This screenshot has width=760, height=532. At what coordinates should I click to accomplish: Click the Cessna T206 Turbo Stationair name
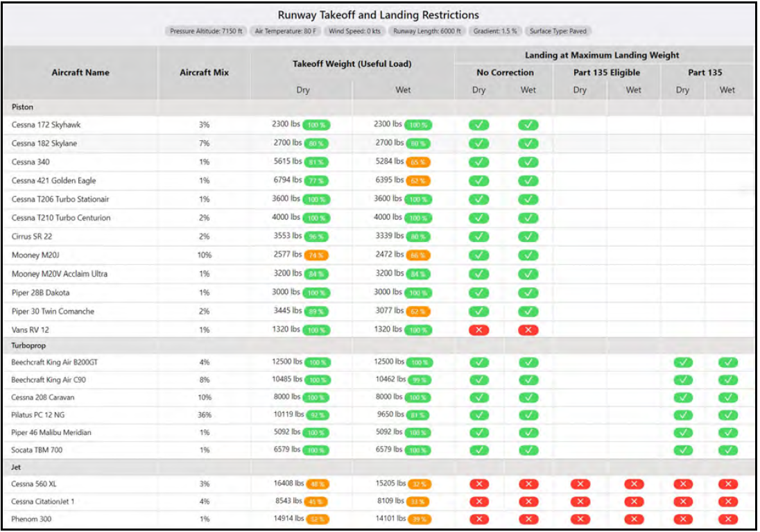click(60, 199)
